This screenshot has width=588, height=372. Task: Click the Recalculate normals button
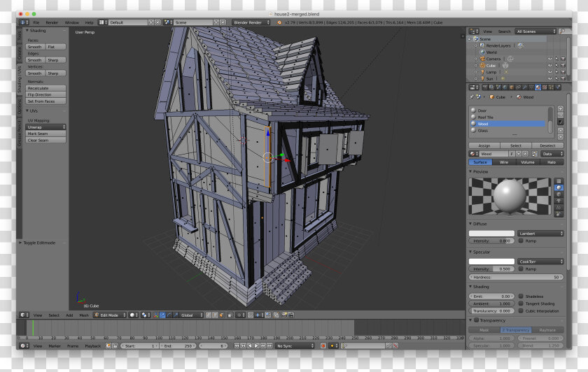[45, 88]
